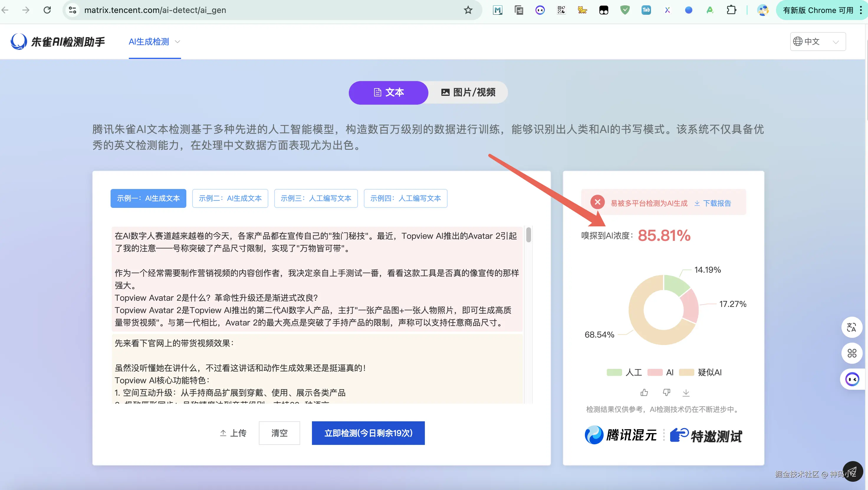This screenshot has width=868, height=490.
Task: Click the text area scrollbar thumb
Action: (x=528, y=235)
